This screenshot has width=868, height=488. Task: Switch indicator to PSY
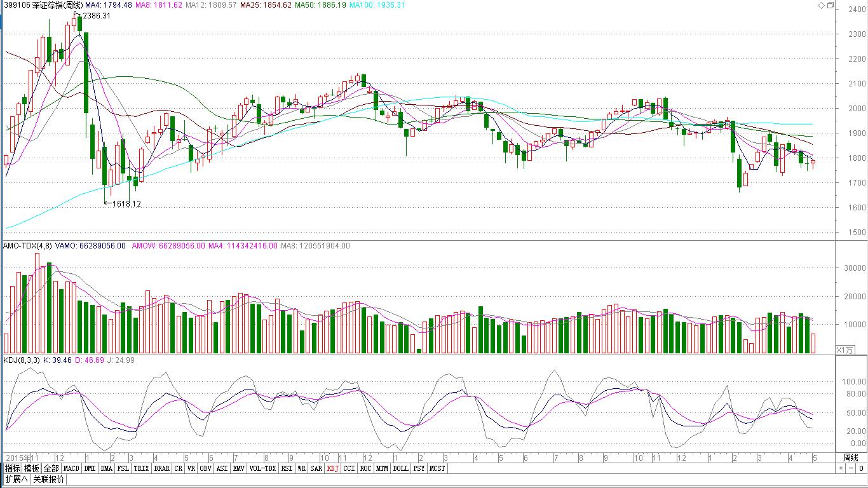419,468
